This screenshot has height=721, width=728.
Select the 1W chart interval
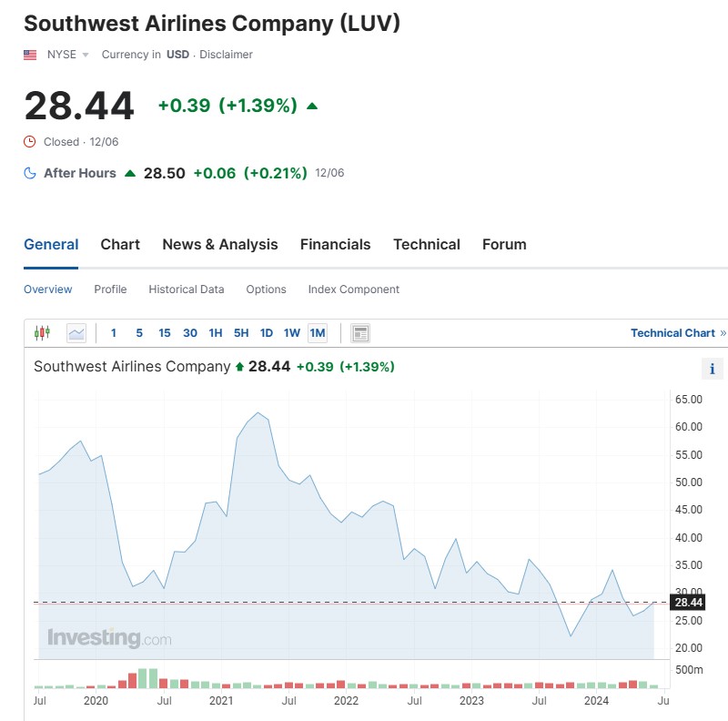292,333
